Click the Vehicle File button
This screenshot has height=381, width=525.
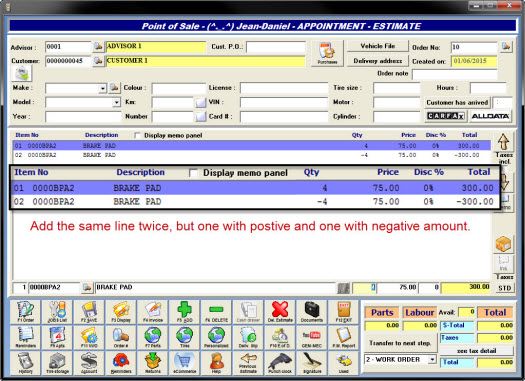point(378,46)
